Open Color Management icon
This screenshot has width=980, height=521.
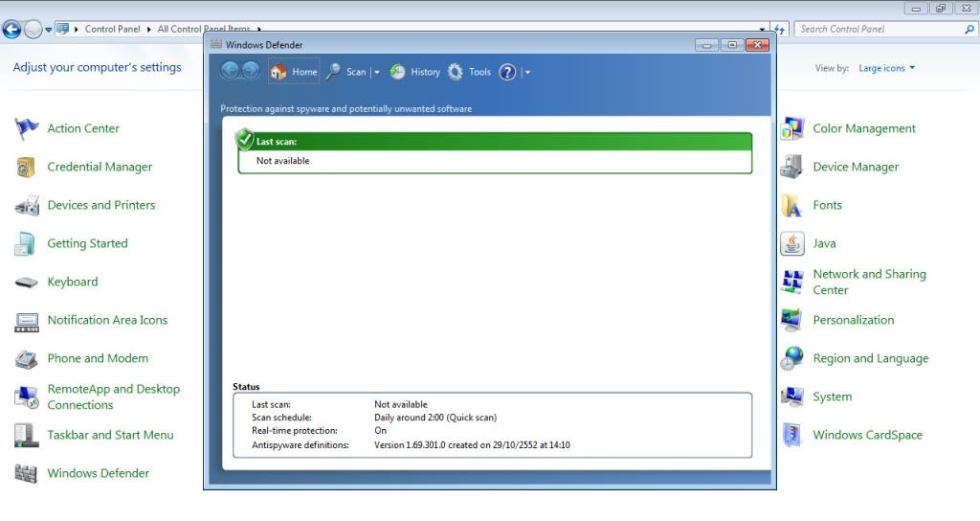[791, 129]
